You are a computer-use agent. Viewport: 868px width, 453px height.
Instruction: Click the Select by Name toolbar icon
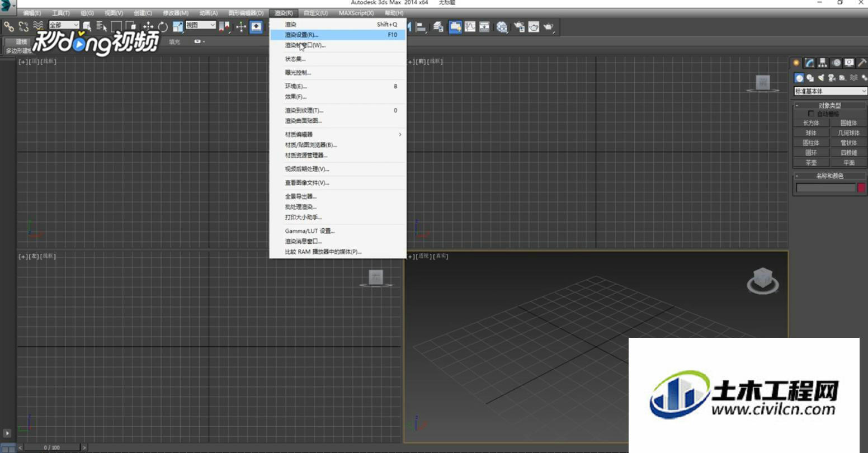[101, 26]
